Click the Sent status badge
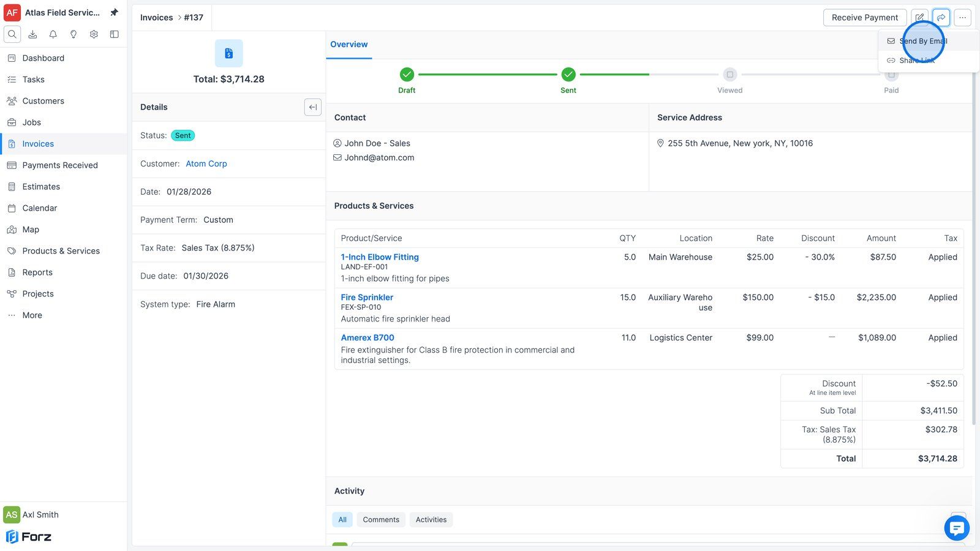 pos(183,135)
